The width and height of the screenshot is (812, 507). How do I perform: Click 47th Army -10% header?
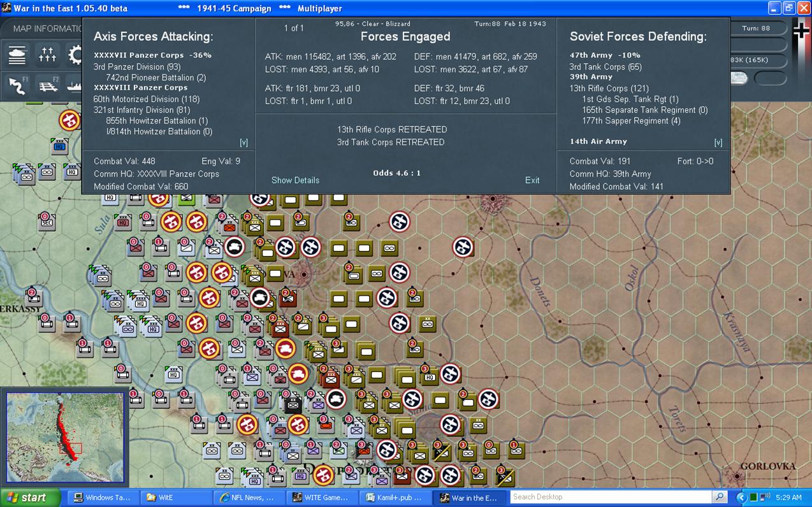point(605,55)
